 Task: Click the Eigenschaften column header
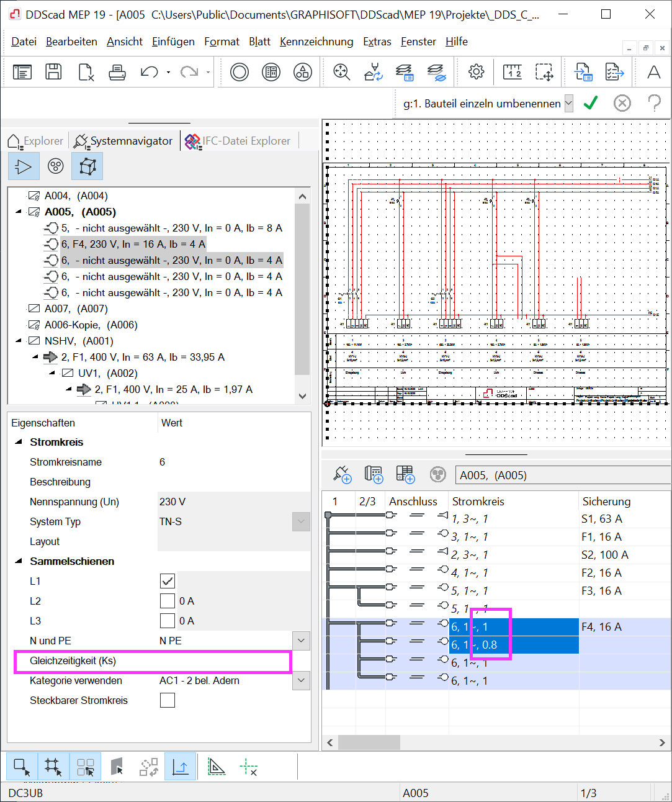point(43,423)
